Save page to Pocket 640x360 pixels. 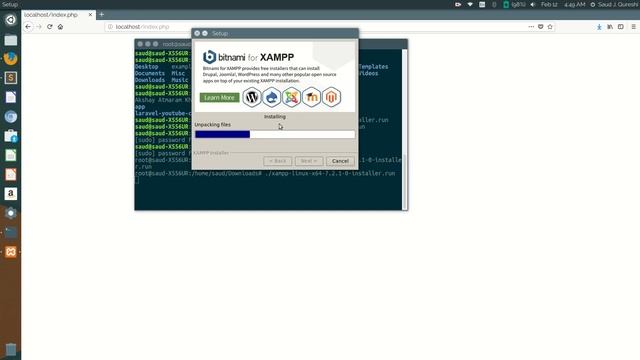(x=540, y=27)
